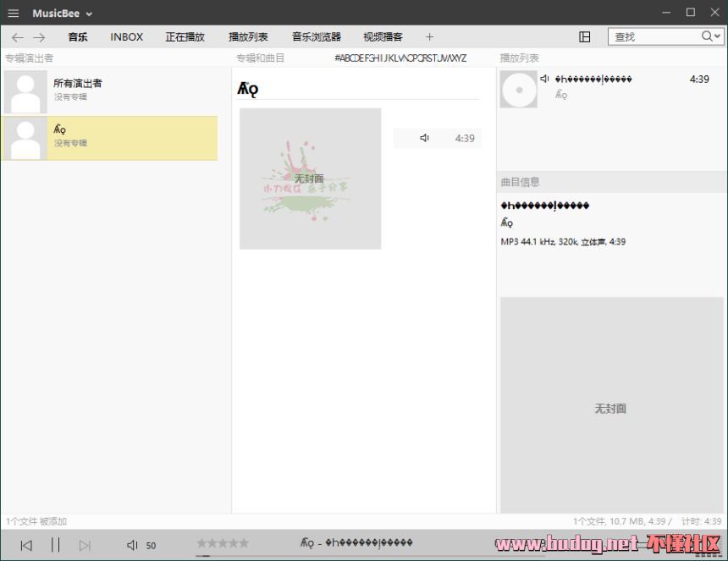Screen dimensions: 728x561
Task: Click the 播放列表 panel header
Action: (519, 58)
